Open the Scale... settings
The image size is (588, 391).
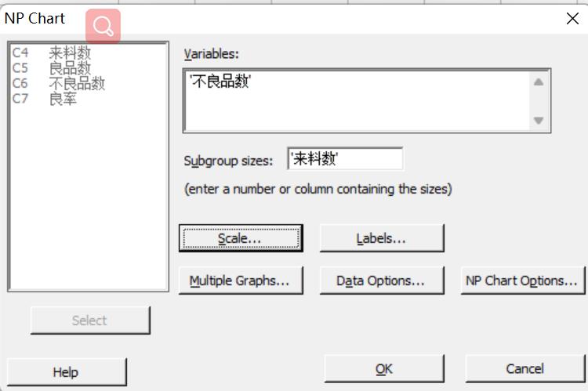[x=240, y=238]
